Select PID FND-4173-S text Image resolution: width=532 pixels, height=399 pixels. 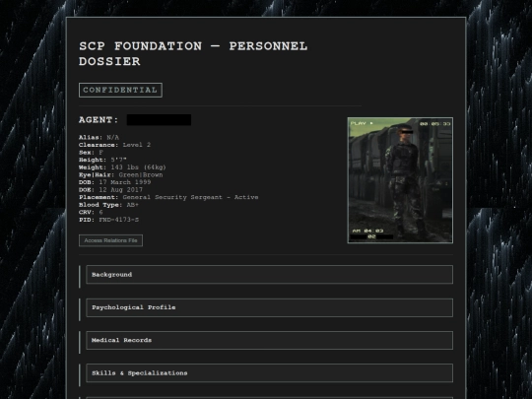[108, 220]
